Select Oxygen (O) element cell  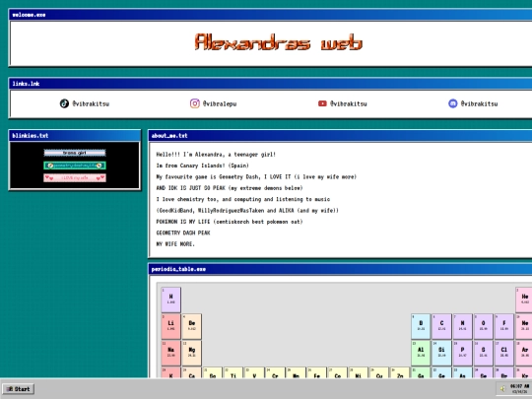click(483, 326)
